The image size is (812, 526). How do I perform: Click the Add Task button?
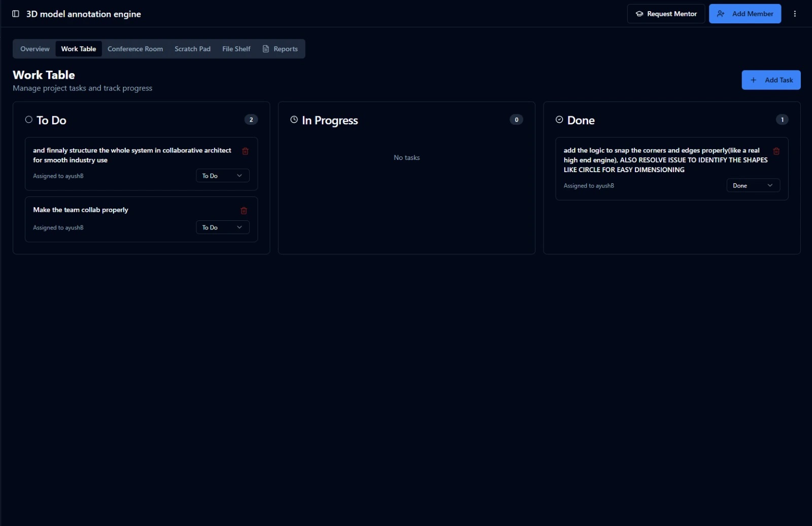coord(771,80)
